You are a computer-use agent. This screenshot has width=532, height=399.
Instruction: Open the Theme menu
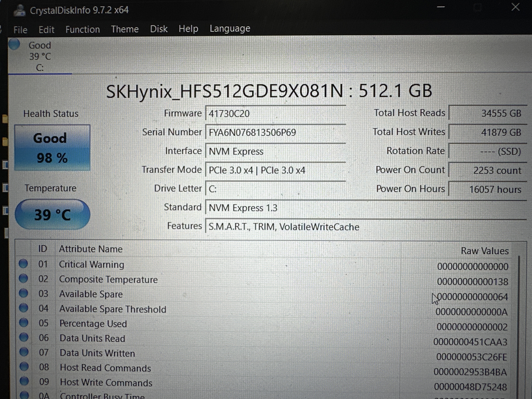pos(125,29)
